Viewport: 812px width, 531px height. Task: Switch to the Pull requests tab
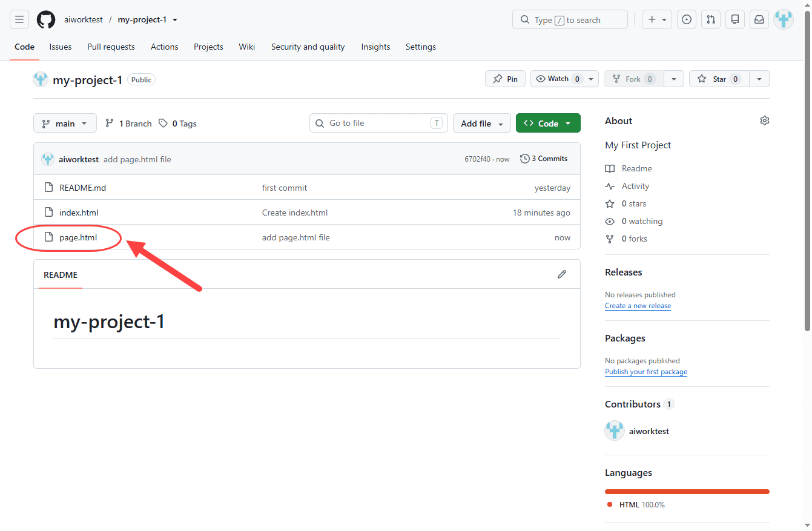coord(111,47)
